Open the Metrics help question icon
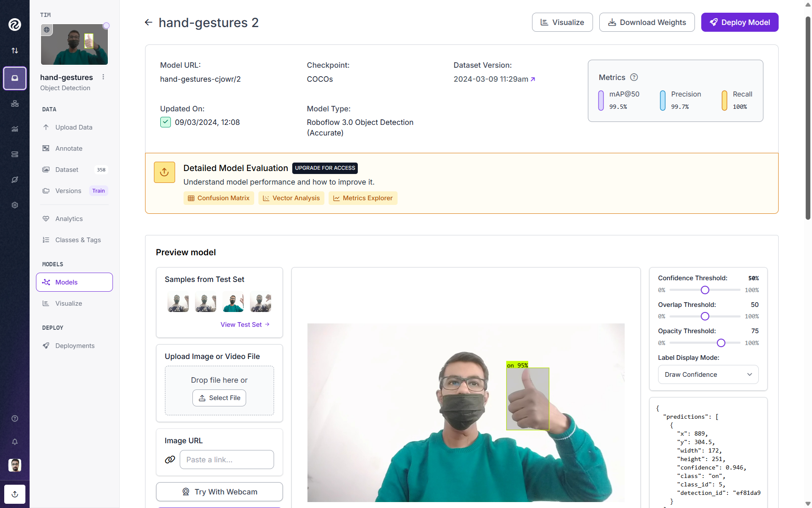Image resolution: width=812 pixels, height=508 pixels. [x=634, y=77]
